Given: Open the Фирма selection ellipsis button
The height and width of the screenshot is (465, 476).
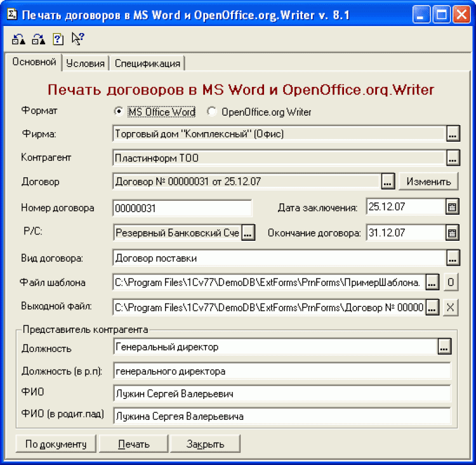Looking at the screenshot, I should point(453,134).
